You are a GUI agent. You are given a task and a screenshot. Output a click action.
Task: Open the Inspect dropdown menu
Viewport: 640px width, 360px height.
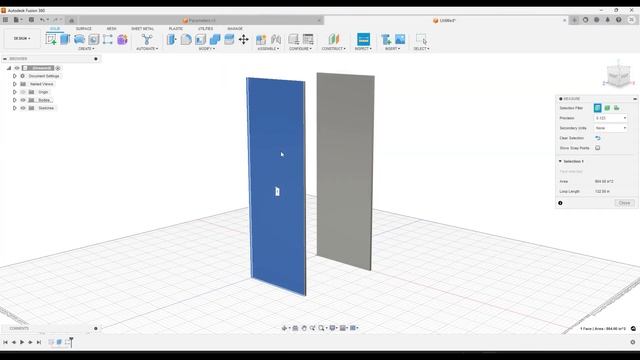click(363, 49)
